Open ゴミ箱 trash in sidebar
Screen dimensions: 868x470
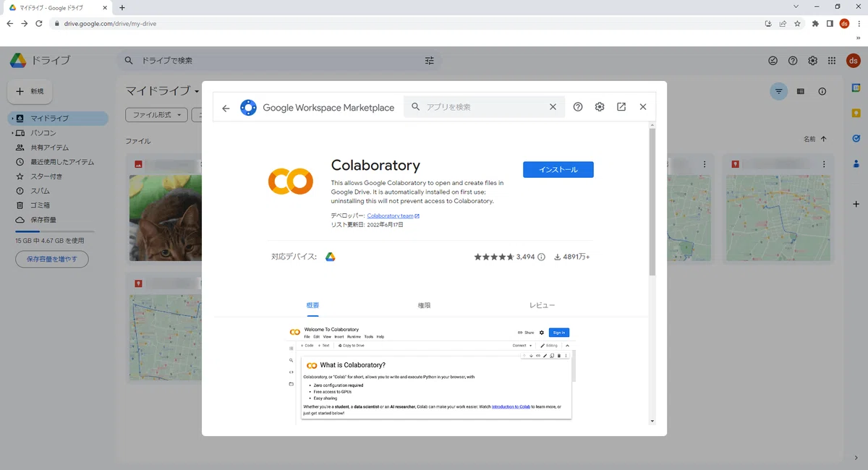point(40,205)
